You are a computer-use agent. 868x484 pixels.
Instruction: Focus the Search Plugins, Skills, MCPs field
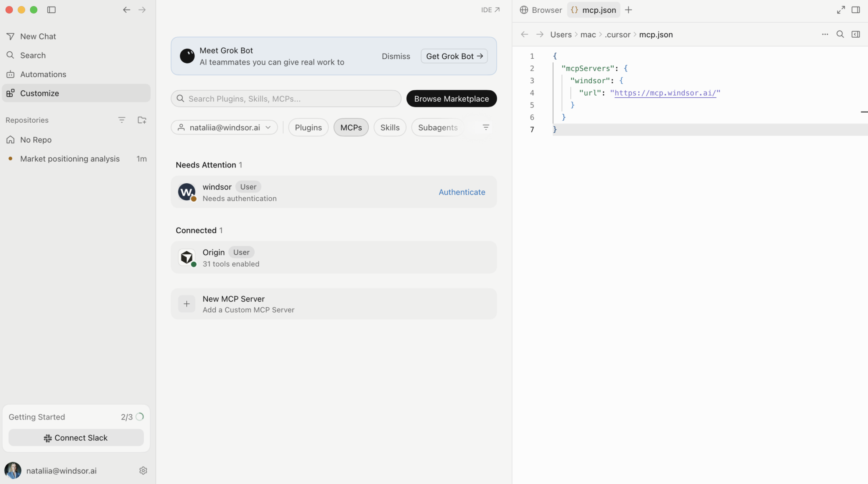[x=286, y=99]
